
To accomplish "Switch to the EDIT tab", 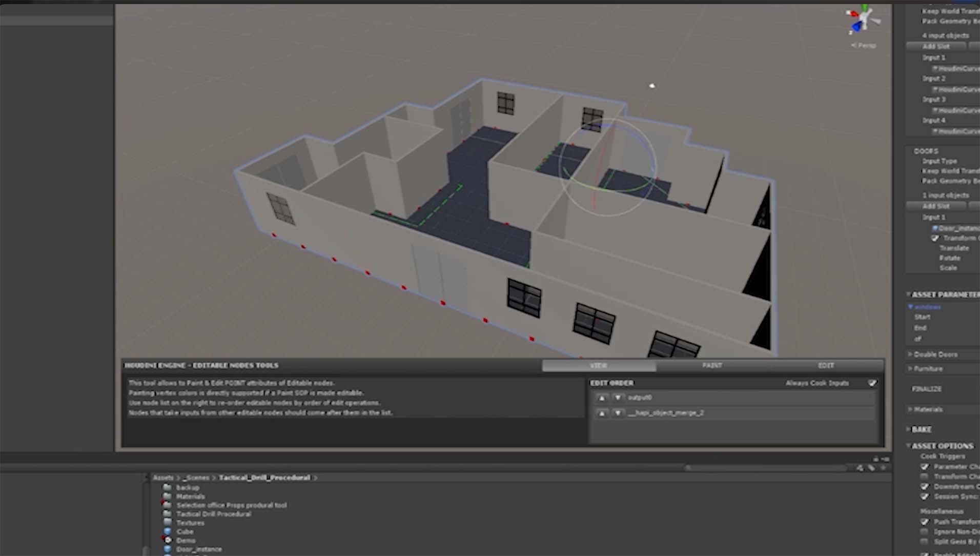I will point(826,365).
